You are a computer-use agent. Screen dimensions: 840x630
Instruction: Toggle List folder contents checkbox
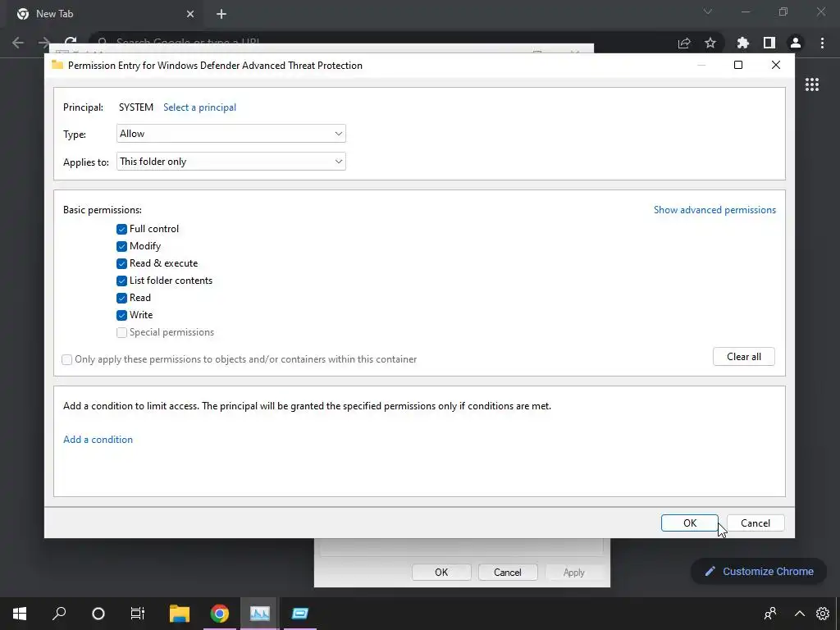pyautogui.click(x=121, y=281)
